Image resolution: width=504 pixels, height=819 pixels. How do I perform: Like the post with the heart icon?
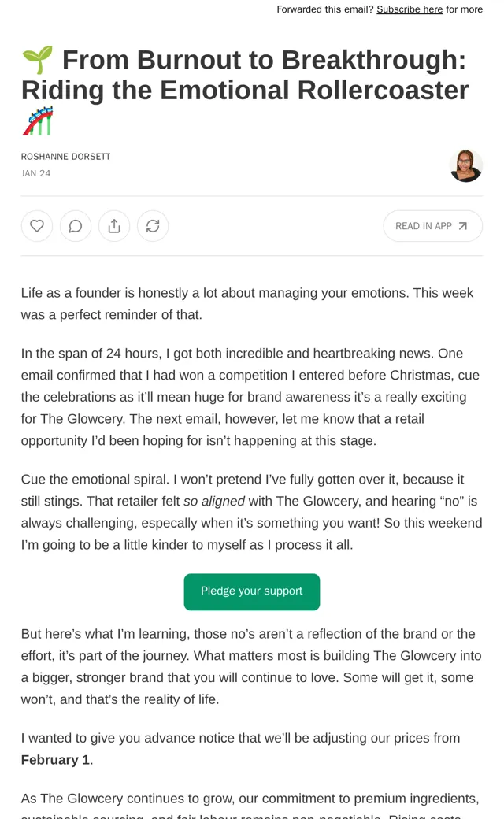click(36, 226)
